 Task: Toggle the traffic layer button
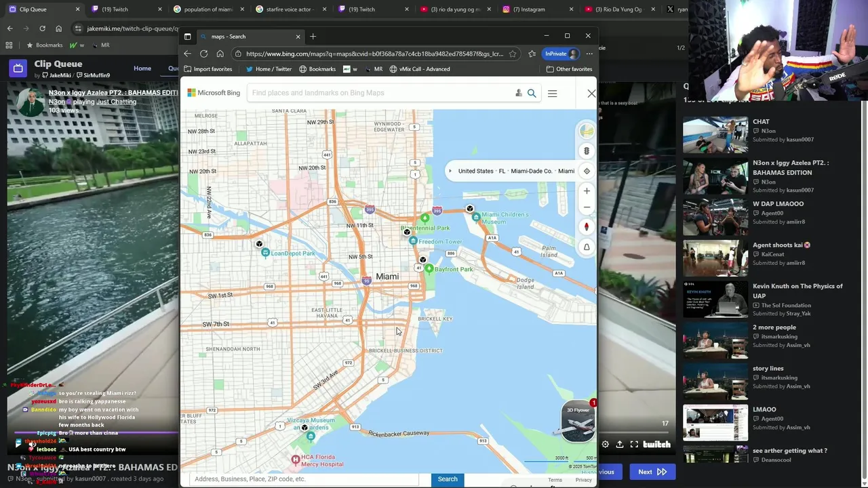[587, 151]
